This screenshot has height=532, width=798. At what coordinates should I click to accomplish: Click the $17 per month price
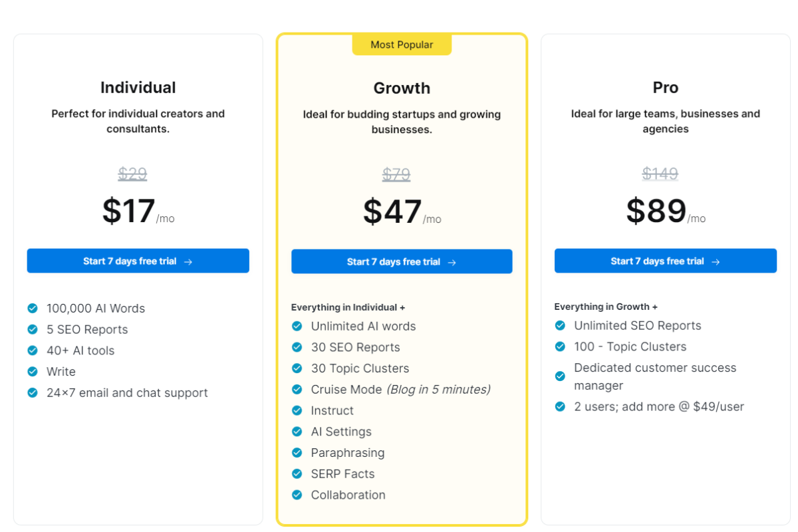[138, 211]
